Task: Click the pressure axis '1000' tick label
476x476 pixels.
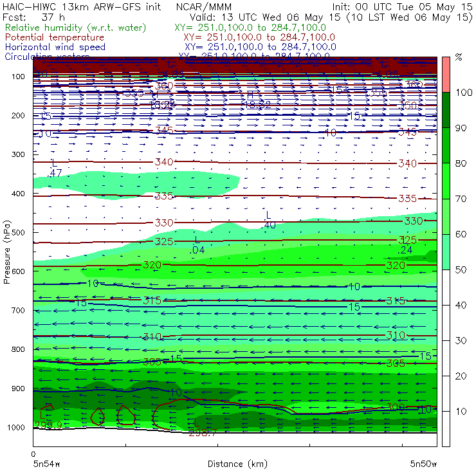Action: click(x=16, y=427)
